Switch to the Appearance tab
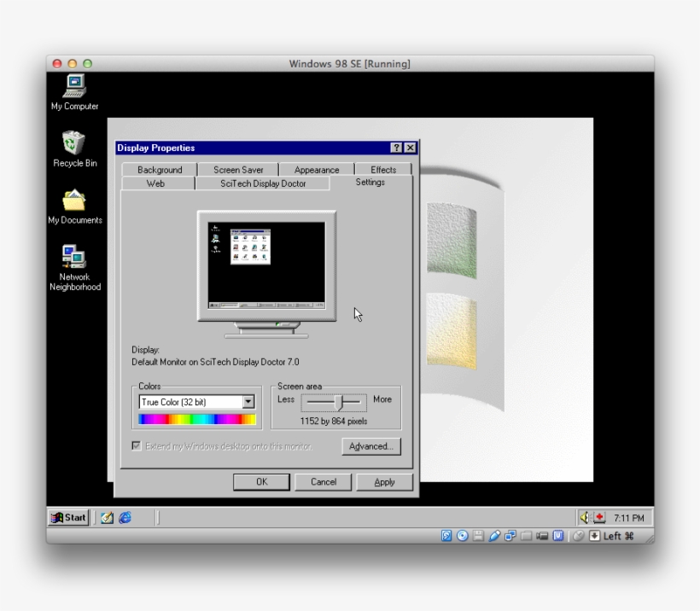Screen dimensions: 700x611 click(317, 170)
